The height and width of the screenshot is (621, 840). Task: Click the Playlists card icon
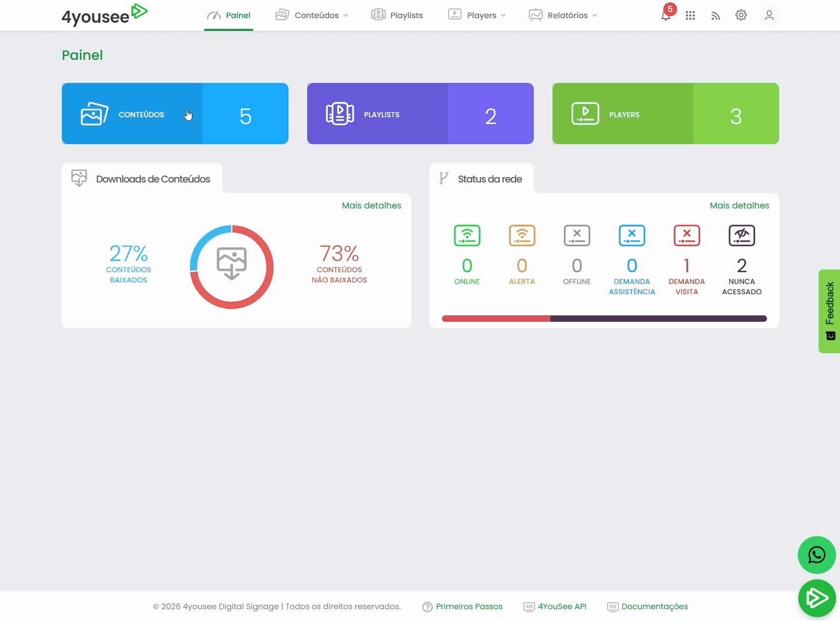click(340, 114)
